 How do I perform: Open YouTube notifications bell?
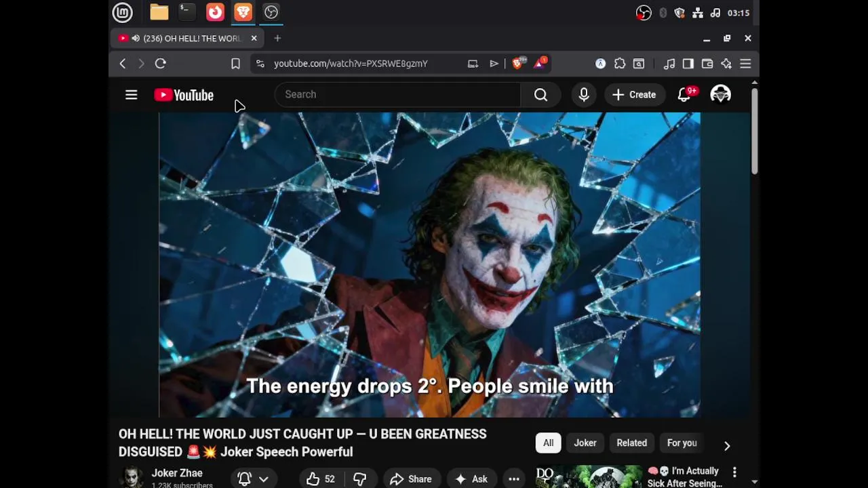point(685,95)
